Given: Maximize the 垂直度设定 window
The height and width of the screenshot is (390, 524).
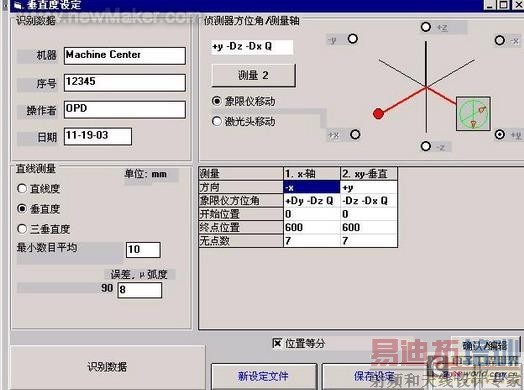Looking at the screenshot, I should coord(504,5).
